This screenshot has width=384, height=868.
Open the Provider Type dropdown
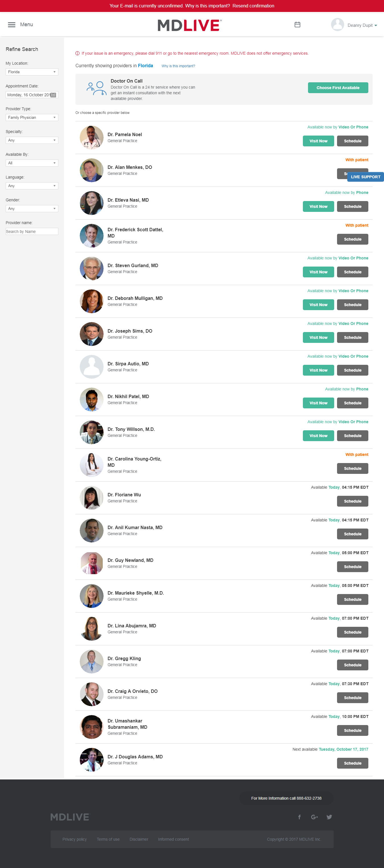(32, 117)
